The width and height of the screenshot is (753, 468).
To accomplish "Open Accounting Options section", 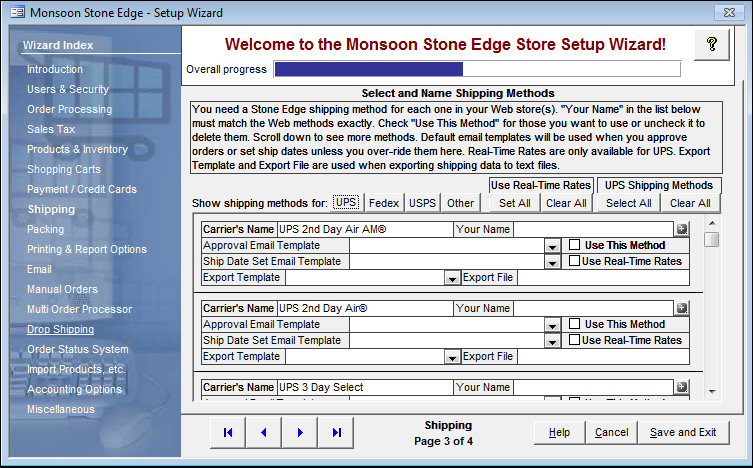I will (74, 389).
